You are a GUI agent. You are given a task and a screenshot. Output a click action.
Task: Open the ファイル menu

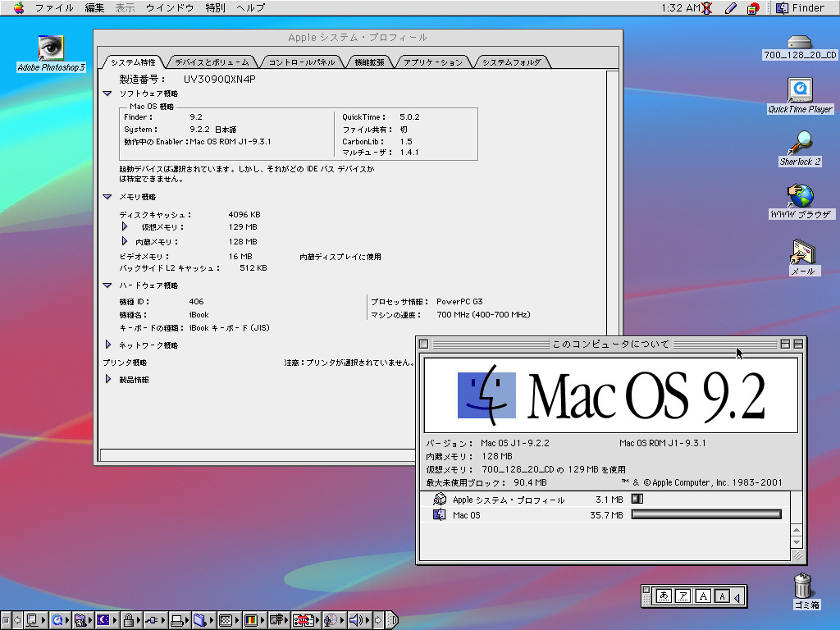54,7
